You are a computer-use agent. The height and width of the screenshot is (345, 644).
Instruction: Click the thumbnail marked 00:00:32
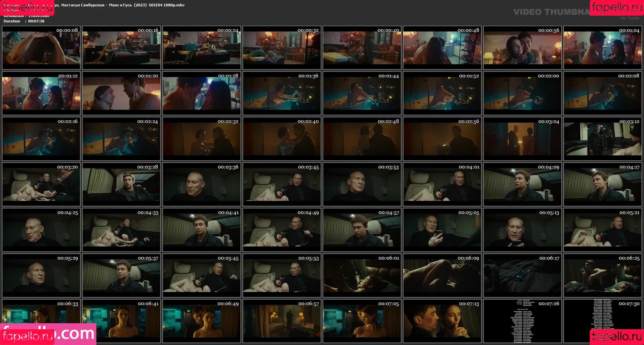pyautogui.click(x=282, y=48)
